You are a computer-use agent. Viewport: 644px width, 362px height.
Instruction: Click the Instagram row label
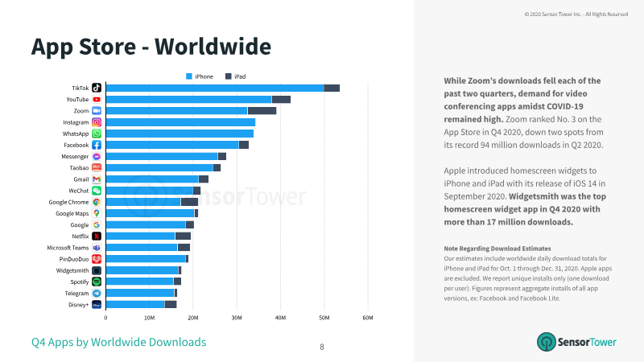pos(76,122)
